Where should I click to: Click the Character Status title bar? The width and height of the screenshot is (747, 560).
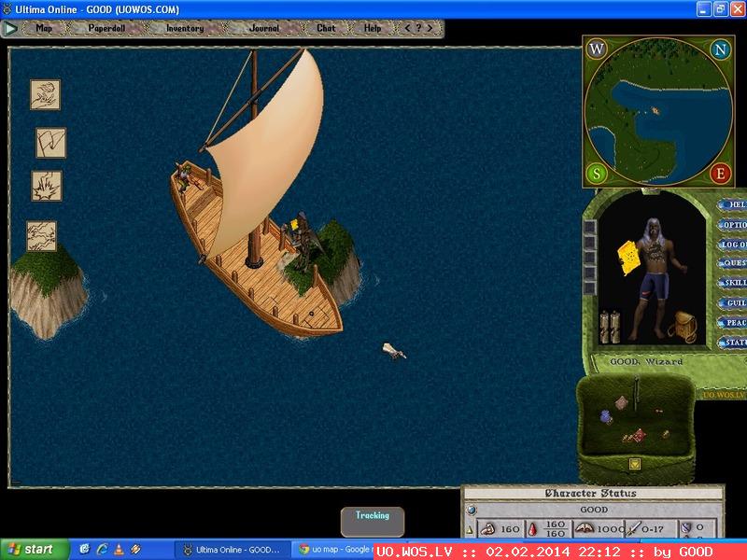pyautogui.click(x=591, y=494)
